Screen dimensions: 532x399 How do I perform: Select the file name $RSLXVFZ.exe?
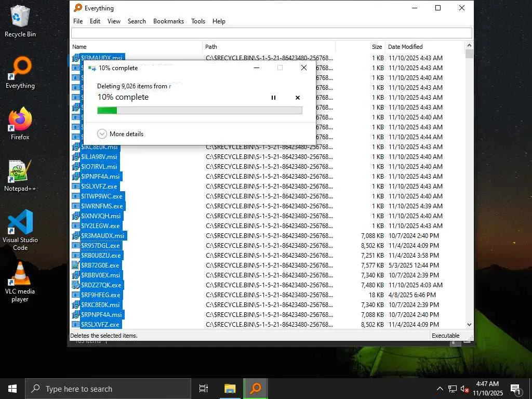tap(100, 324)
